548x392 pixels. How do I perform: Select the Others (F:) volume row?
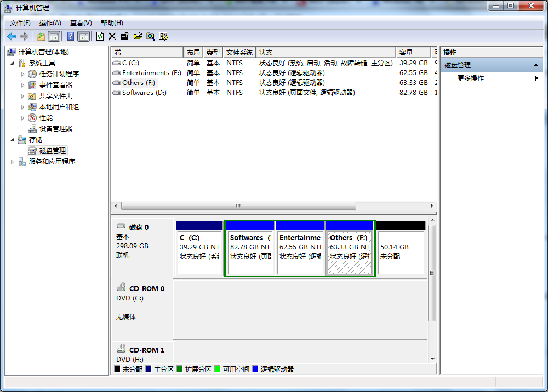point(274,83)
